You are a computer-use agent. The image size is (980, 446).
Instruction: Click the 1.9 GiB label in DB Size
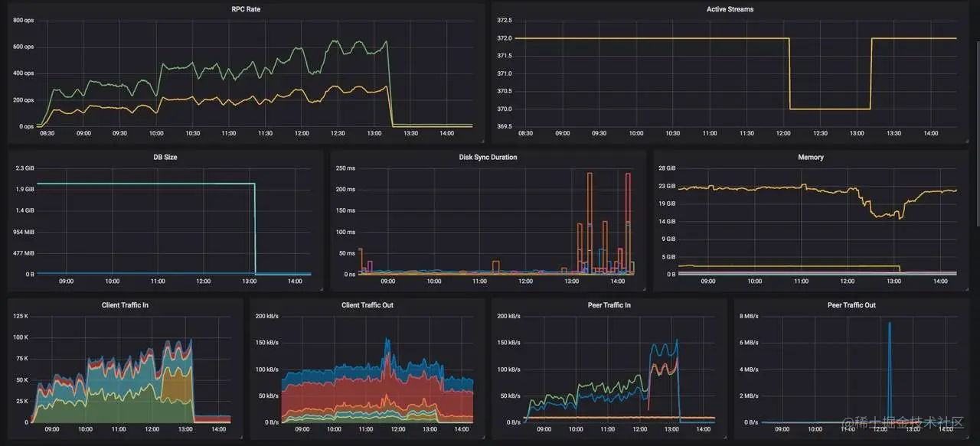click(24, 189)
